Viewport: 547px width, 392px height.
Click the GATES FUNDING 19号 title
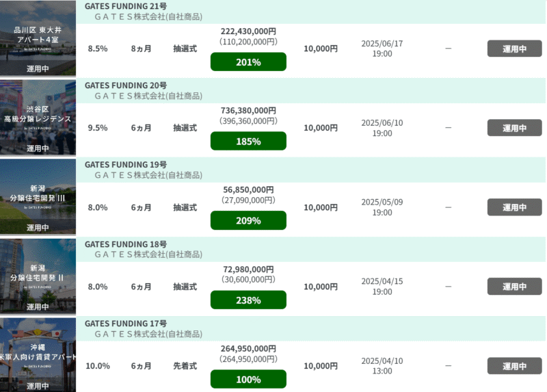[126, 165]
